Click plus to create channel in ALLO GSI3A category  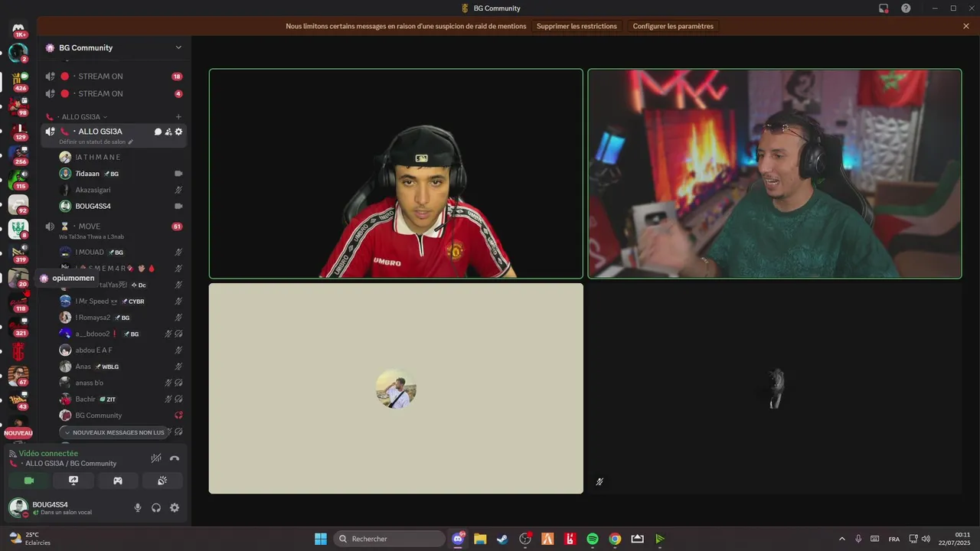pos(178,117)
